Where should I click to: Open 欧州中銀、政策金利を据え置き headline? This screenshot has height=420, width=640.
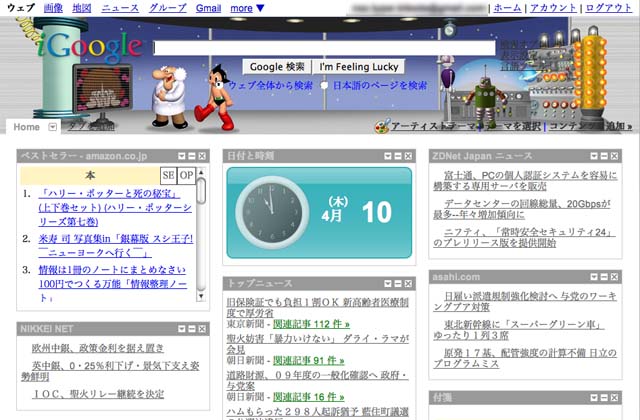[x=98, y=348]
